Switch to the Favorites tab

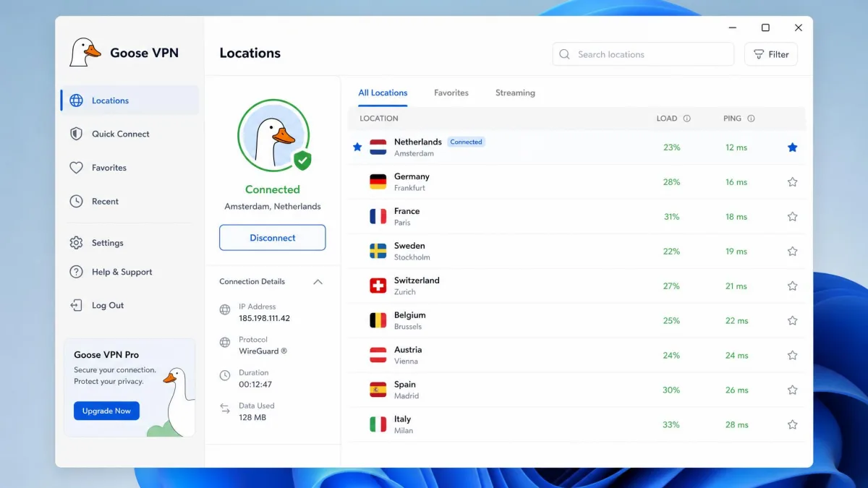451,93
